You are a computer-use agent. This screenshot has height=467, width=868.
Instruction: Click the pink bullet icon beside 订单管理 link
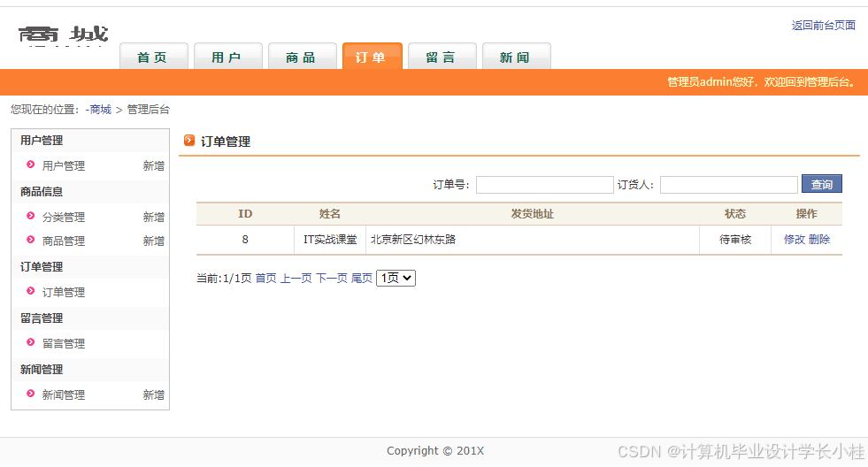coord(30,291)
